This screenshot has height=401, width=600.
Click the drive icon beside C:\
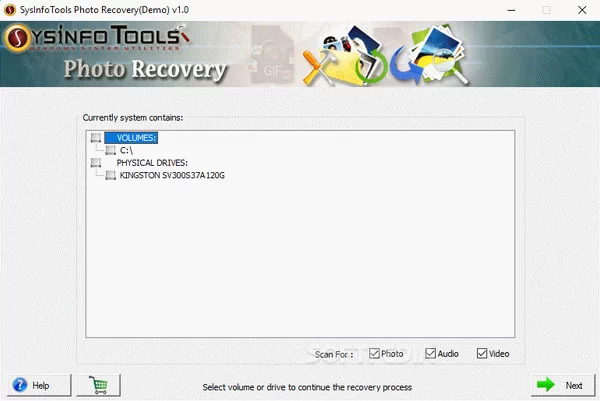[x=111, y=150]
